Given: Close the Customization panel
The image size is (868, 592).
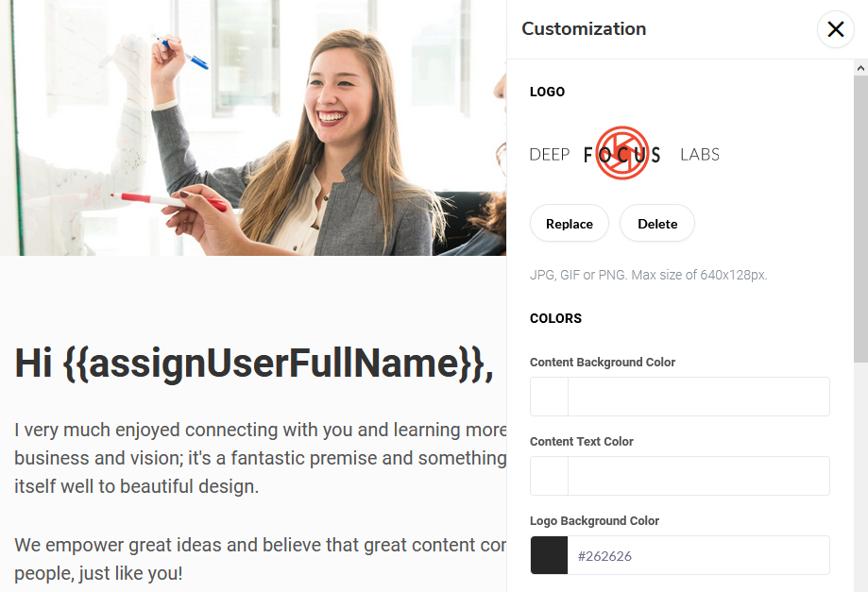Looking at the screenshot, I should coord(835,29).
